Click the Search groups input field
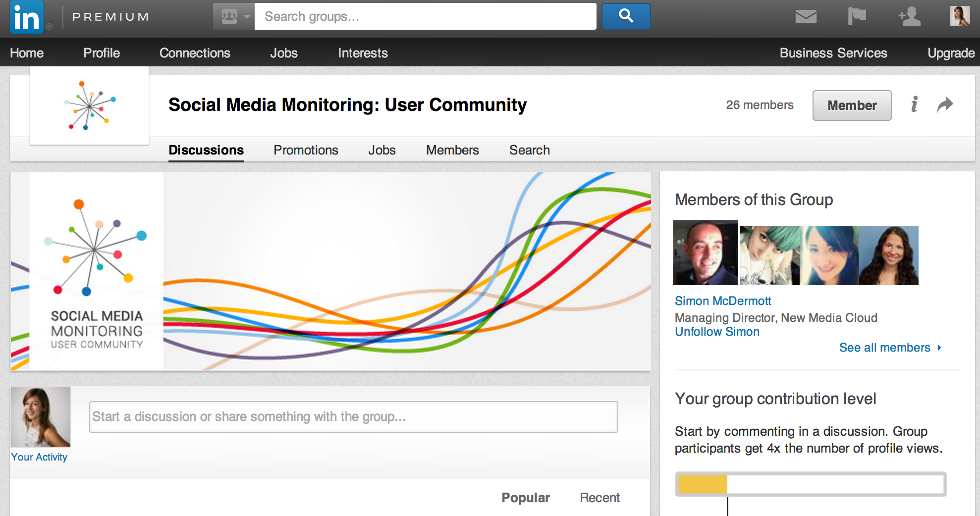Screen dimensions: 980x516 (x=425, y=16)
